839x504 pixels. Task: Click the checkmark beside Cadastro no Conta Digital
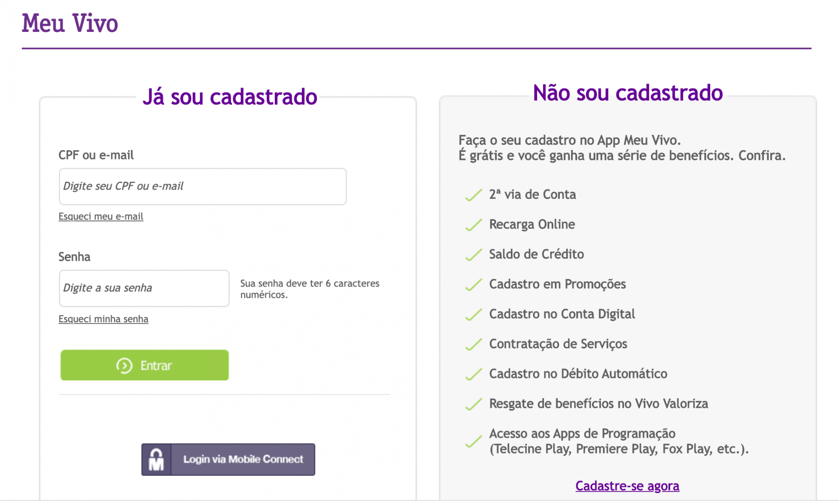(473, 314)
